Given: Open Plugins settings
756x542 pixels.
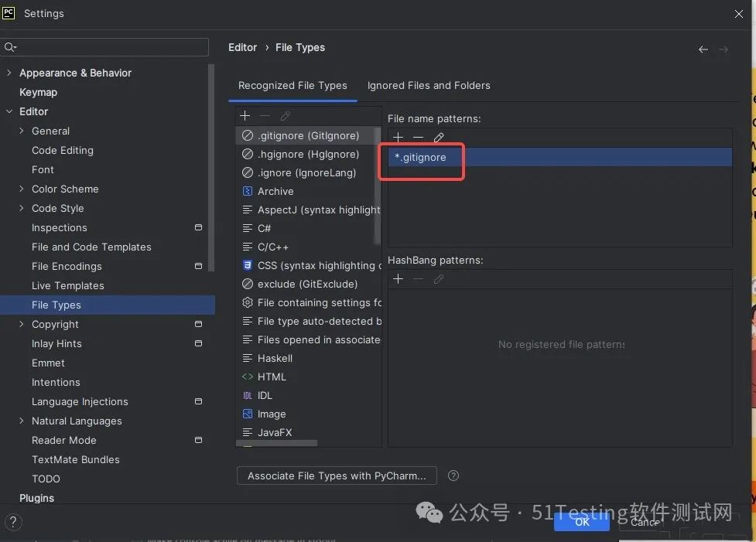Looking at the screenshot, I should click(x=36, y=498).
